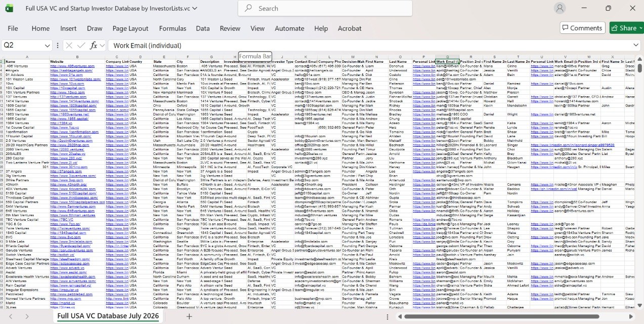
Task: Click the Cancel (X) formula icon
Action: [x=69, y=45]
